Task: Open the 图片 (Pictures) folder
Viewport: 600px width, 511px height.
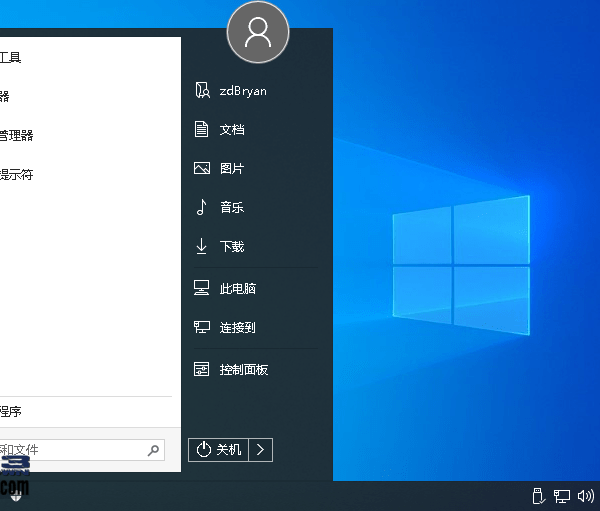Action: click(x=232, y=169)
